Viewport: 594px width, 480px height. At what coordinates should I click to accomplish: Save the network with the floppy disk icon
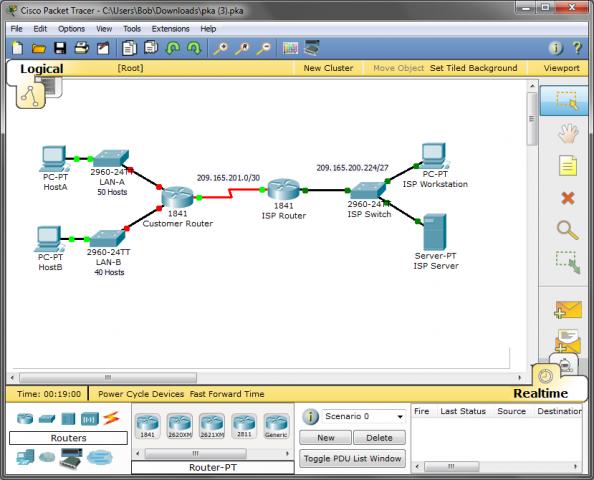click(x=60, y=48)
